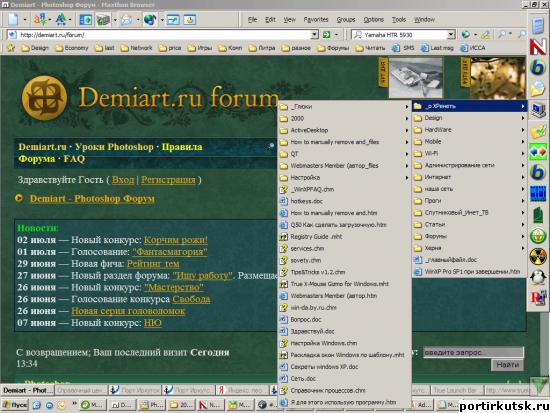Image resolution: width=550 pixels, height=413 pixels.
Task: Select hotkeys.doc in the popup menu
Action: click(x=344, y=201)
